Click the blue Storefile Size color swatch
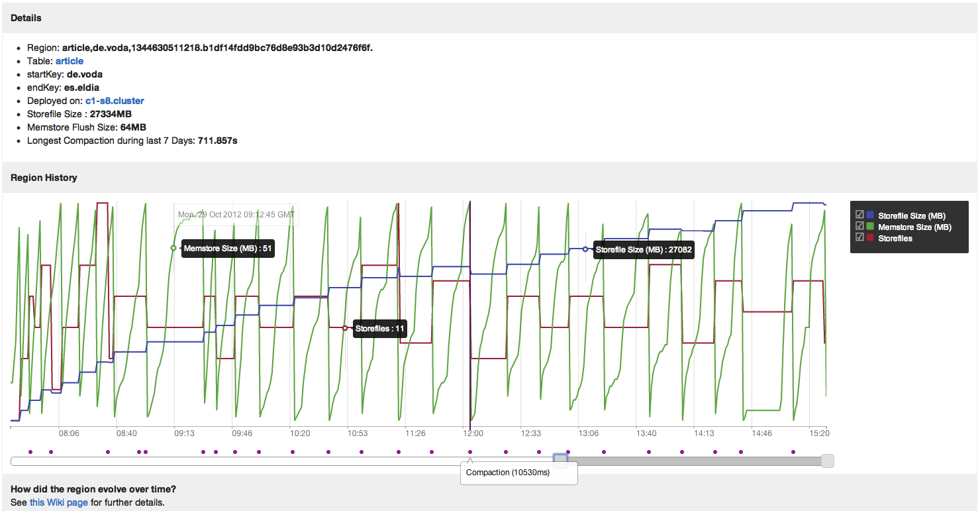The height and width of the screenshot is (511, 980). click(870, 215)
